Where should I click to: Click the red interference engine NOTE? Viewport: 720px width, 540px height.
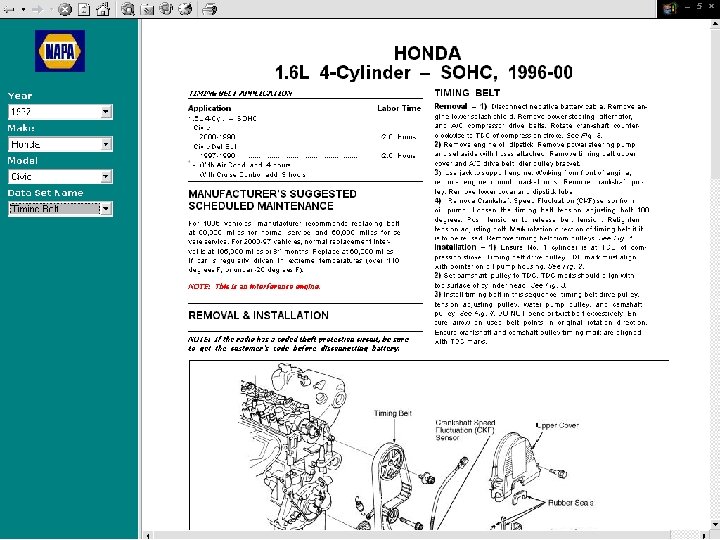(254, 287)
